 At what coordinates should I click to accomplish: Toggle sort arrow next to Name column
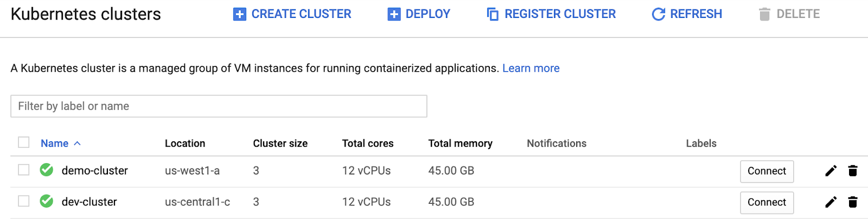78,143
